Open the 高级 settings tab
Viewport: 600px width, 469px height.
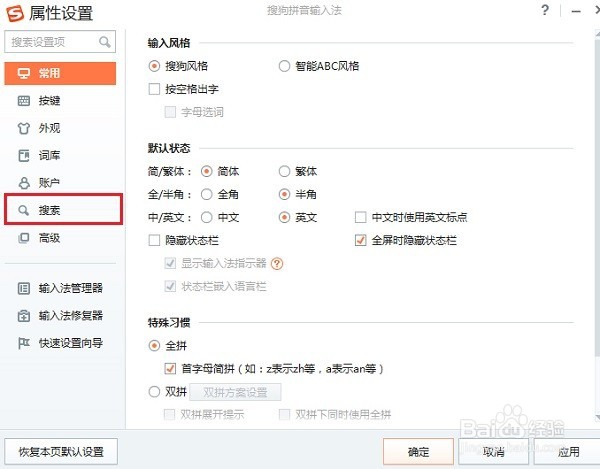(x=60, y=238)
